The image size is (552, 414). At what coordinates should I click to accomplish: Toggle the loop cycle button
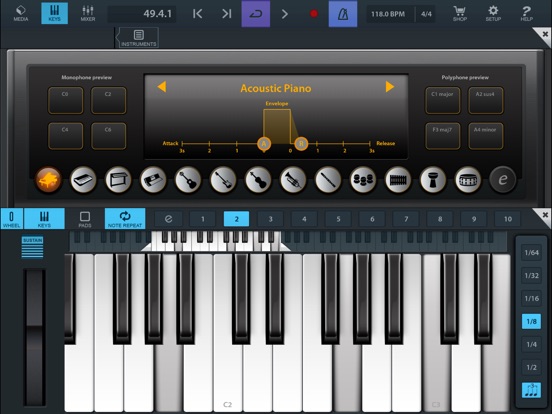click(256, 14)
